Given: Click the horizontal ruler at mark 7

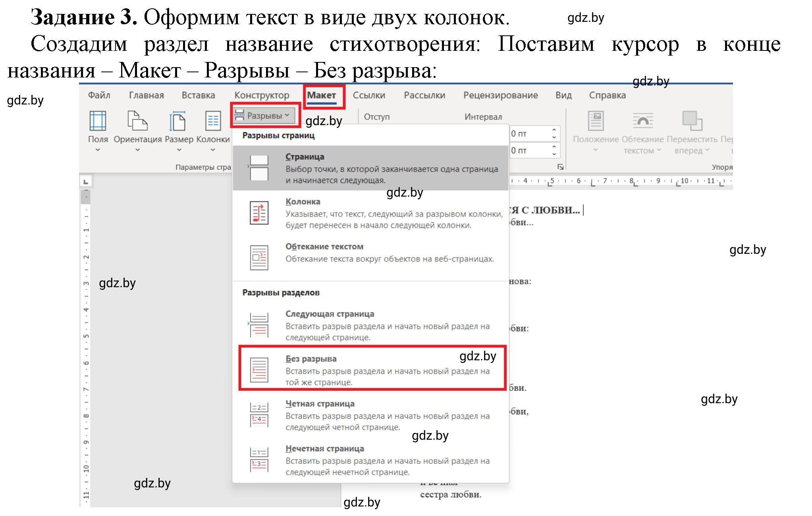Looking at the screenshot, I should [605, 181].
